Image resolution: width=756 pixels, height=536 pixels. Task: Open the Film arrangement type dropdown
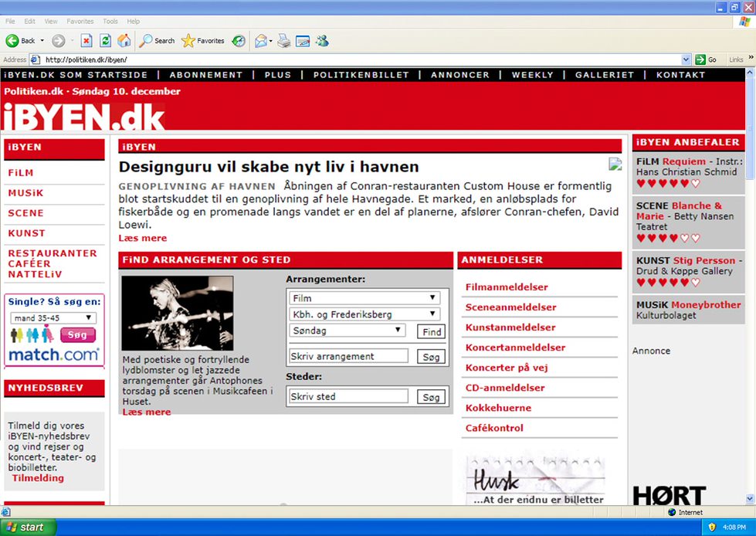pyautogui.click(x=364, y=298)
